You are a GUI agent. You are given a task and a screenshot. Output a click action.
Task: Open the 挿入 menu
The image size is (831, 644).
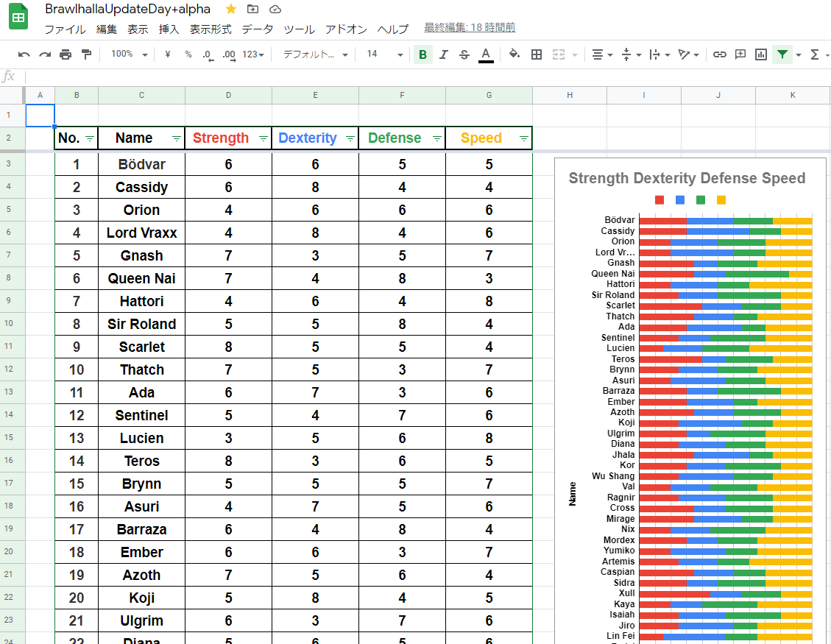[169, 29]
